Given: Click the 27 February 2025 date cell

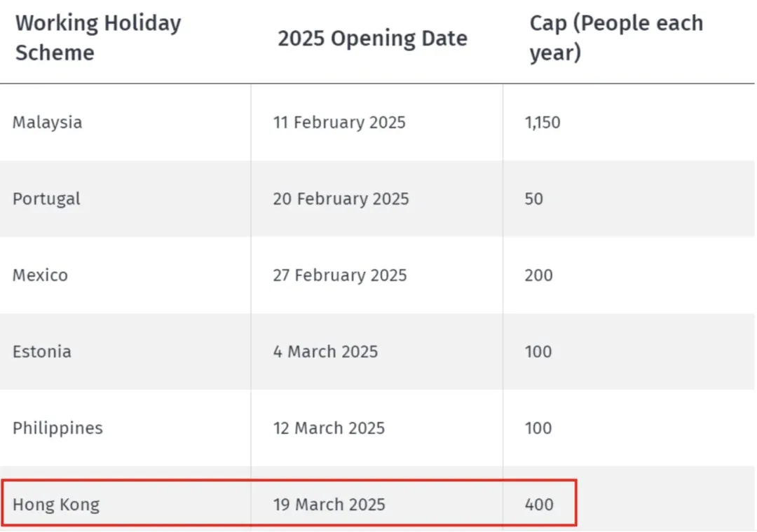Looking at the screenshot, I should 340,275.
